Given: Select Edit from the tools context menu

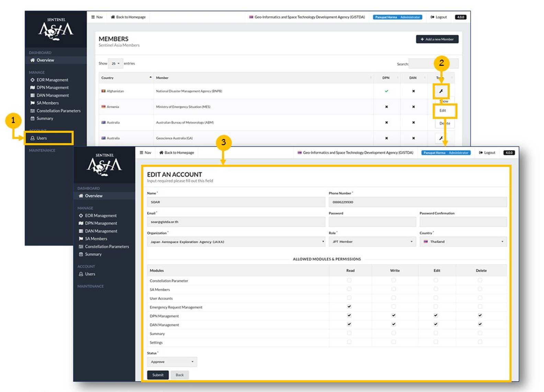Looking at the screenshot, I should 443,111.
